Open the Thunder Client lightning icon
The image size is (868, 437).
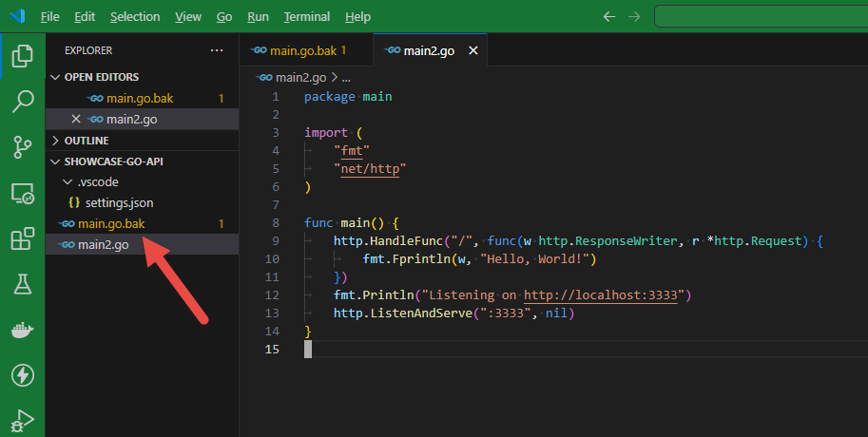click(x=22, y=375)
